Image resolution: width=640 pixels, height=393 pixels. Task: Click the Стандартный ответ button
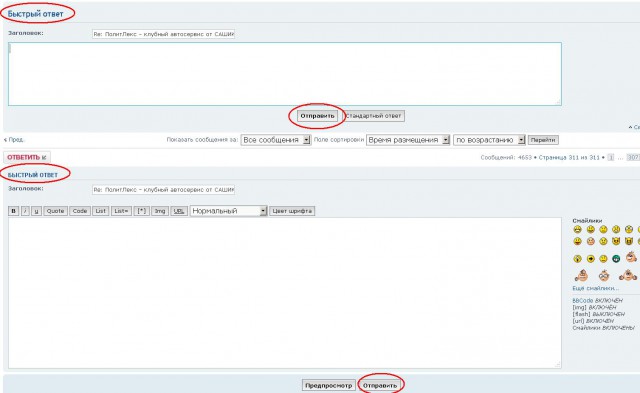373,116
